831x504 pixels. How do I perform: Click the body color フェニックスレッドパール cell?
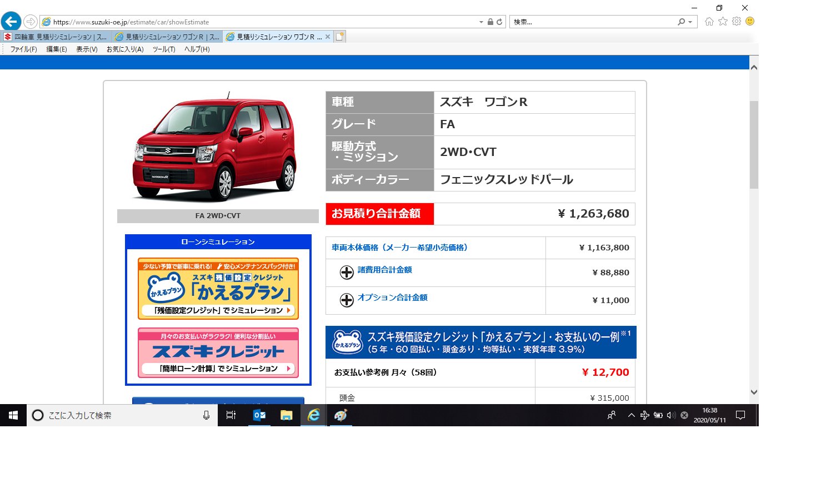pyautogui.click(x=534, y=180)
